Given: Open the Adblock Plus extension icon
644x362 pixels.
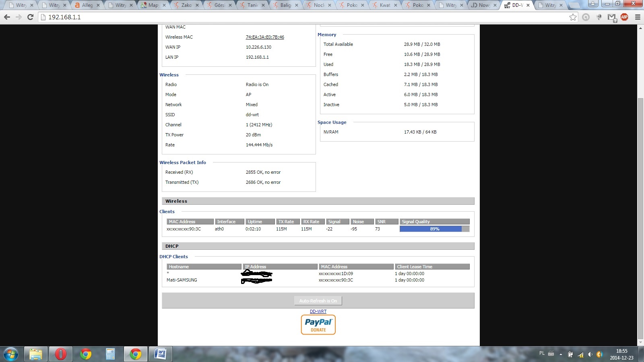Looking at the screenshot, I should tap(624, 17).
